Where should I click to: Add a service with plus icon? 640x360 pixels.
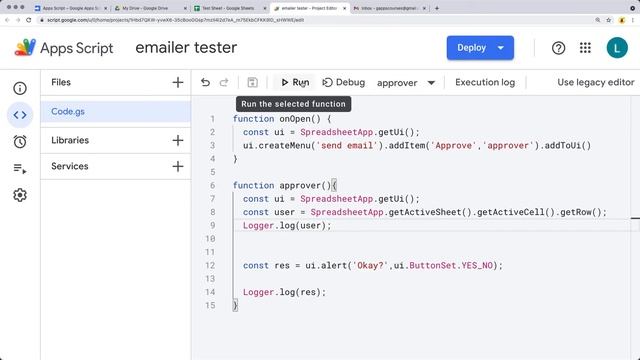coord(178,167)
